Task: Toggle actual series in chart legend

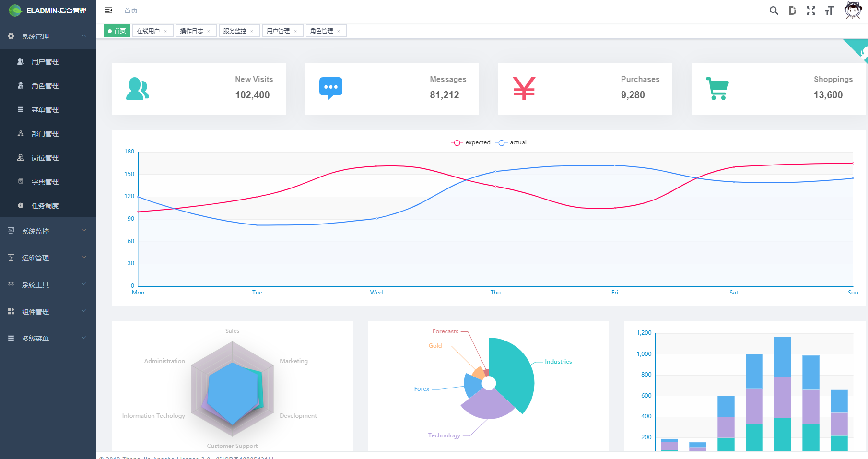Action: click(x=511, y=142)
